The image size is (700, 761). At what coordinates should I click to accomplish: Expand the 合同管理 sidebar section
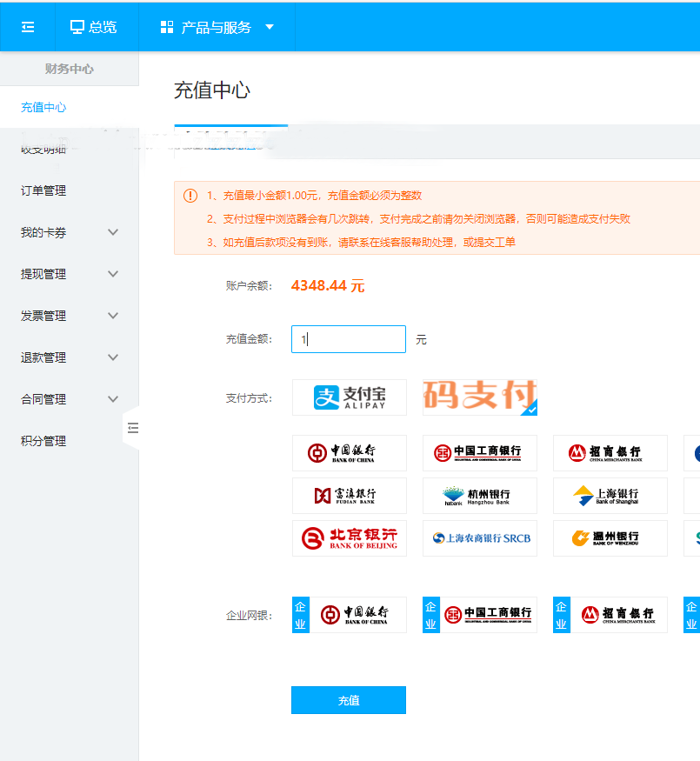point(70,399)
